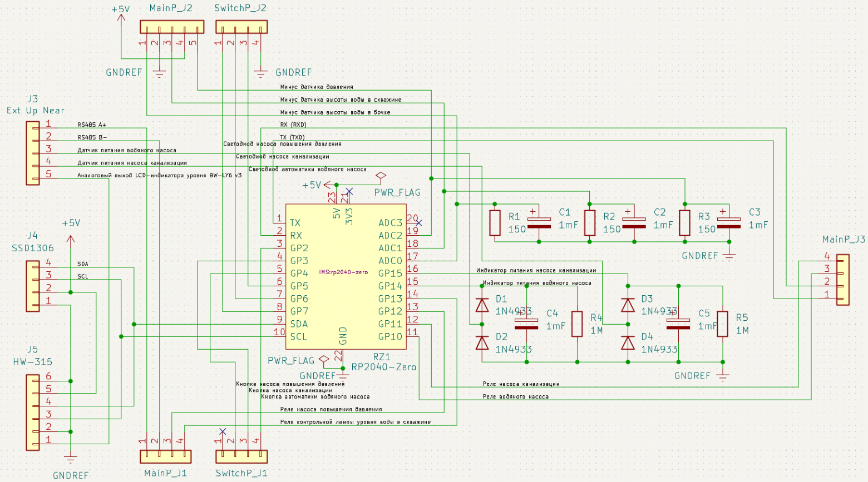The image size is (868, 482).
Task: Select the J5 HW-315 connector symbol
Action: (32, 412)
